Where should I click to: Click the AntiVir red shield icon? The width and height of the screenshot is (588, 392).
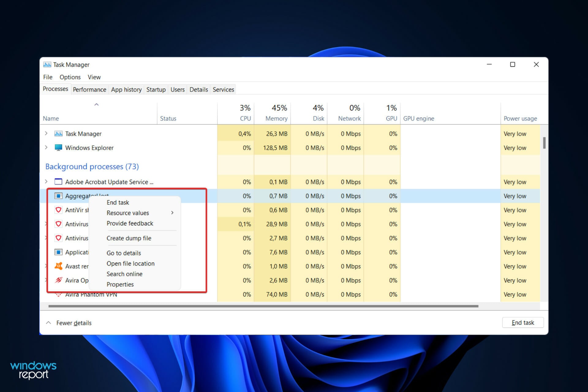[x=58, y=210]
